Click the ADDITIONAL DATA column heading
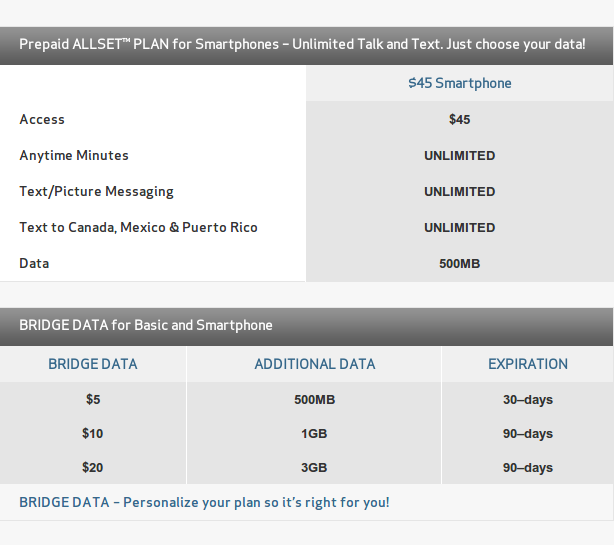The width and height of the screenshot is (614, 545). click(315, 364)
